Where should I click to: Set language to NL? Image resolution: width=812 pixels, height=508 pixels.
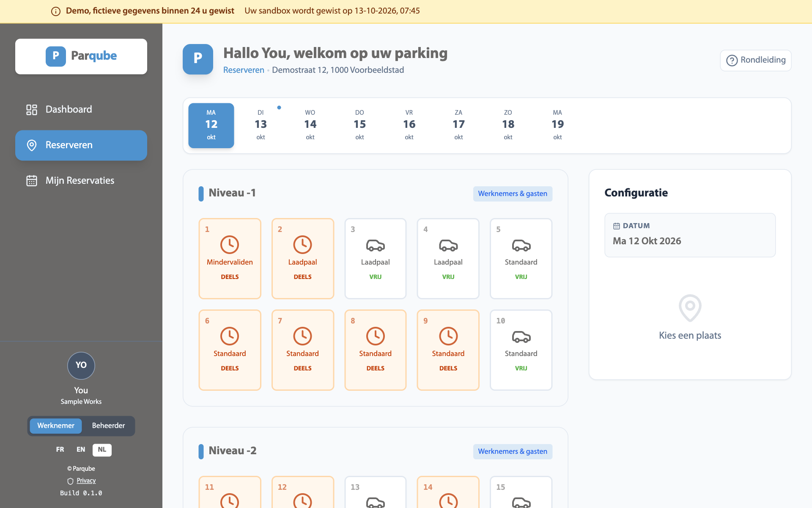[102, 450]
